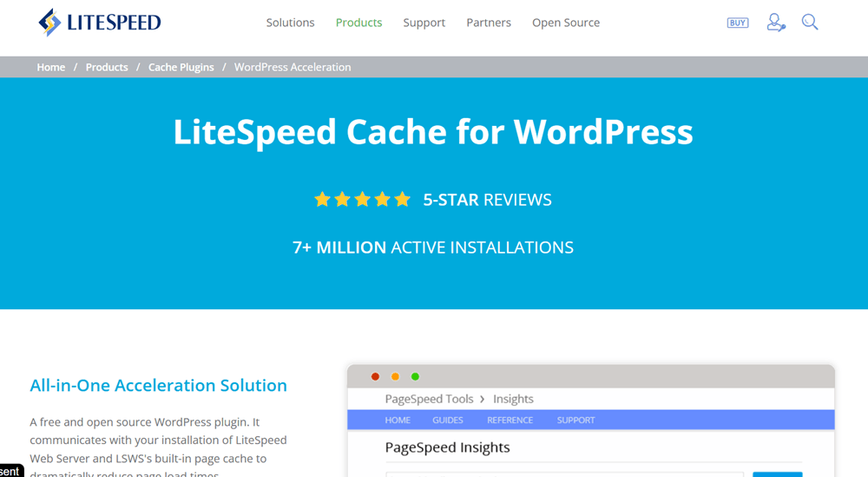Image resolution: width=868 pixels, height=477 pixels.
Task: Click the green dot in mock window
Action: pos(415,377)
